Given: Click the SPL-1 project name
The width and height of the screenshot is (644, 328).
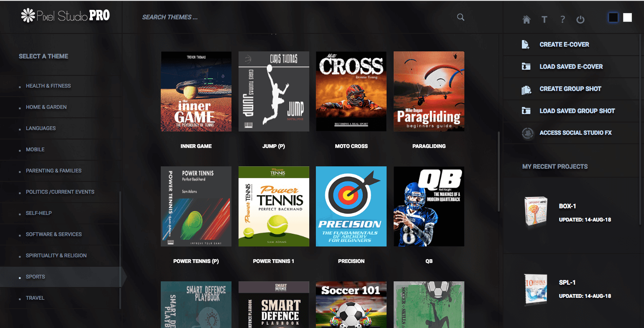Looking at the screenshot, I should 567,283.
